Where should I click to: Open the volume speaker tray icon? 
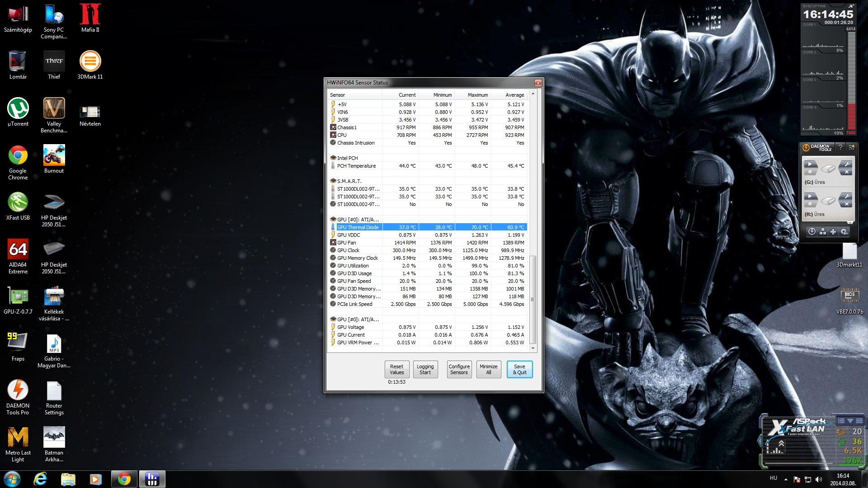click(819, 479)
